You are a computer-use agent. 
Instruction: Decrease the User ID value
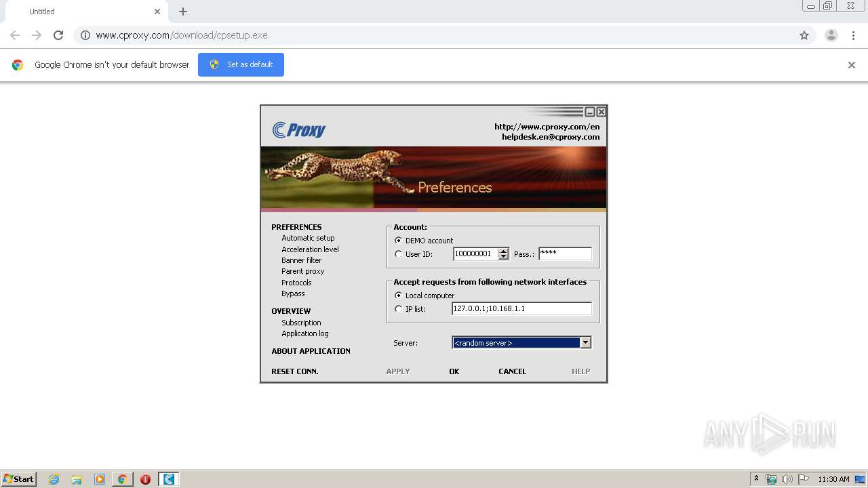503,257
